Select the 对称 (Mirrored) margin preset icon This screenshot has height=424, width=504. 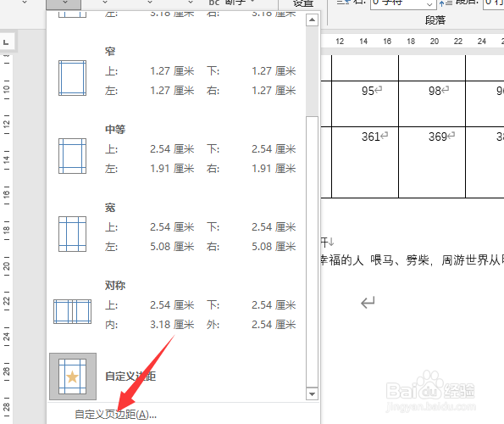coord(72,311)
